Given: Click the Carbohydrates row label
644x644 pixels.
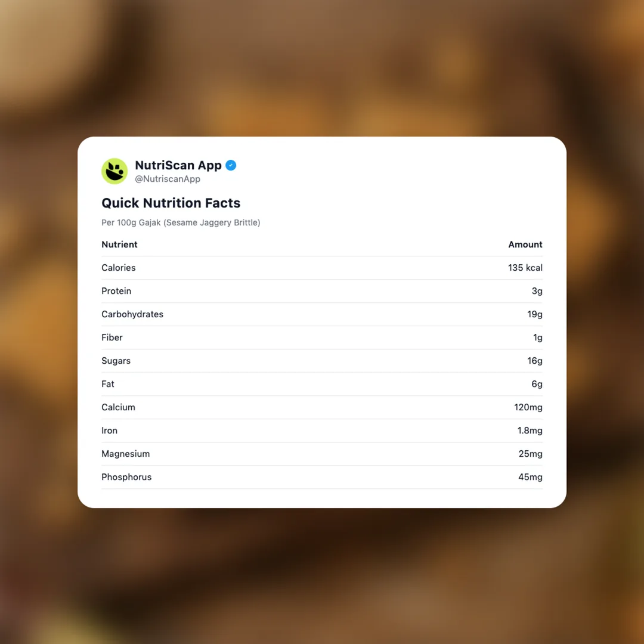Looking at the screenshot, I should pos(132,314).
